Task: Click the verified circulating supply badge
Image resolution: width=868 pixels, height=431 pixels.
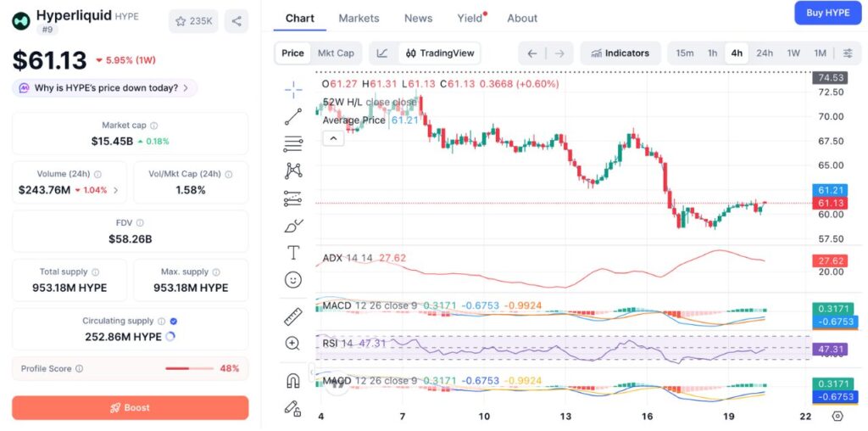Action: click(173, 321)
